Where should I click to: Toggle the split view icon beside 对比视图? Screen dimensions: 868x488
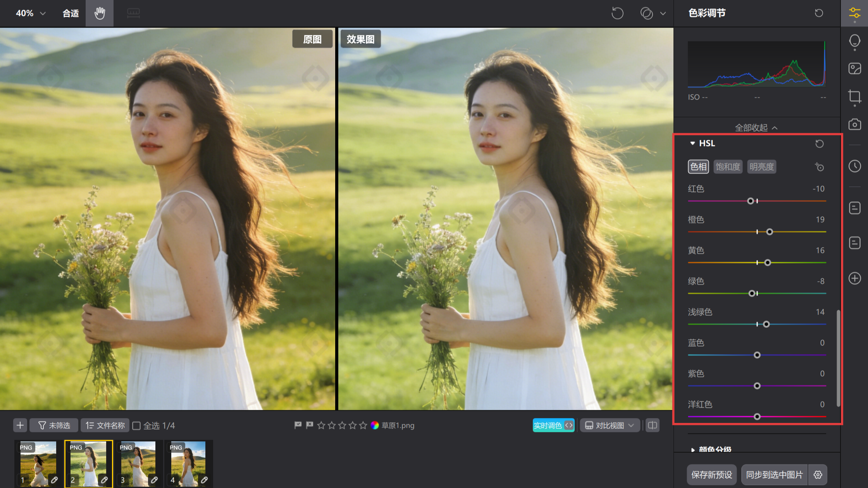[x=653, y=425]
